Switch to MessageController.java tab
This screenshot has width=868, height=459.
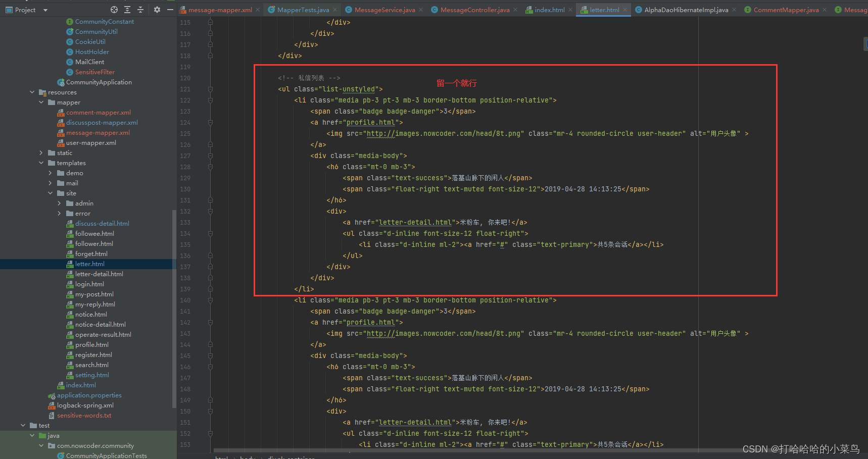click(x=474, y=10)
